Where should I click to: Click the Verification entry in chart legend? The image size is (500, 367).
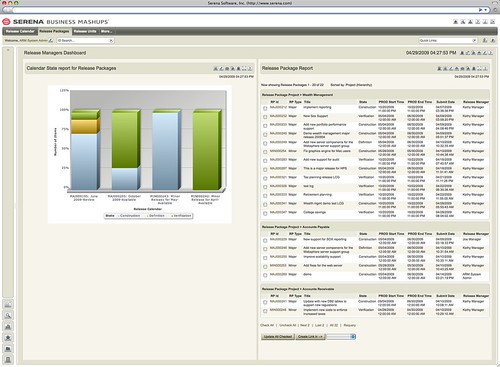tap(182, 216)
